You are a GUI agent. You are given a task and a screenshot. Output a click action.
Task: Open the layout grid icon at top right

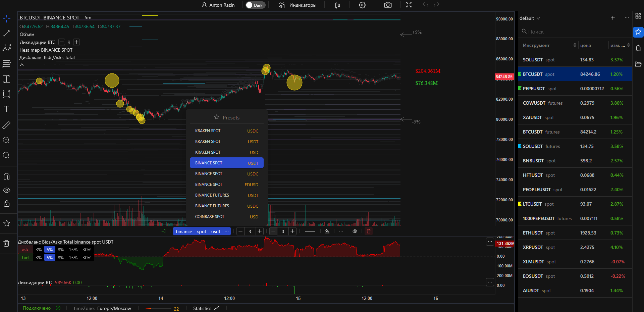[x=638, y=16]
